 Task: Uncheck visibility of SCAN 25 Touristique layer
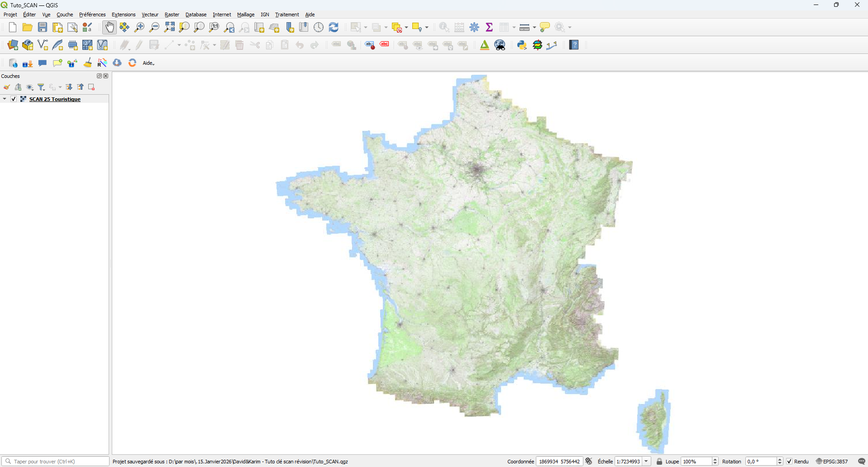[x=14, y=99]
